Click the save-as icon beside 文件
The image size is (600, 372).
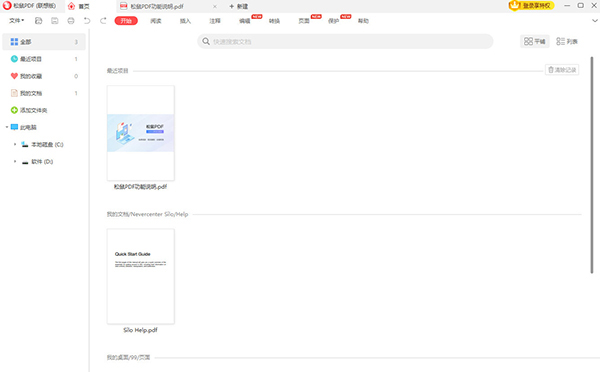coord(38,21)
